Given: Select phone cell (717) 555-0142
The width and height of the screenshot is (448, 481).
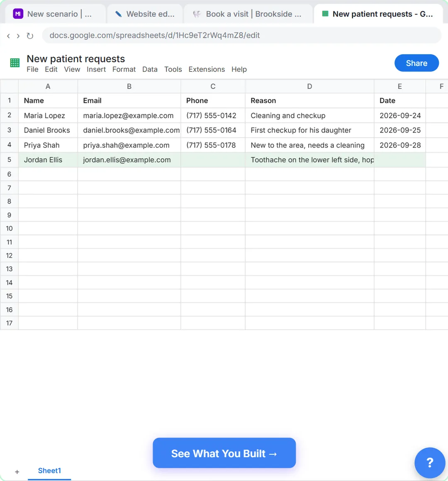Looking at the screenshot, I should click(213, 116).
